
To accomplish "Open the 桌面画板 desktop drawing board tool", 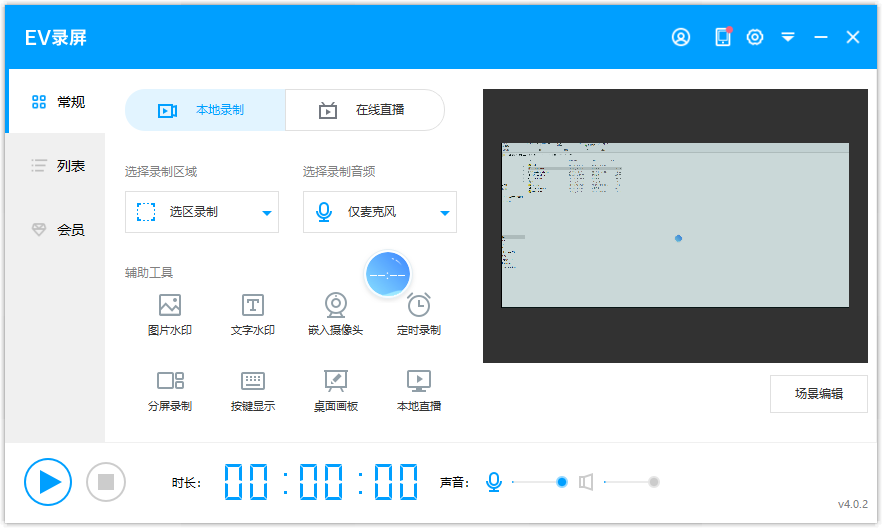I will pos(336,391).
